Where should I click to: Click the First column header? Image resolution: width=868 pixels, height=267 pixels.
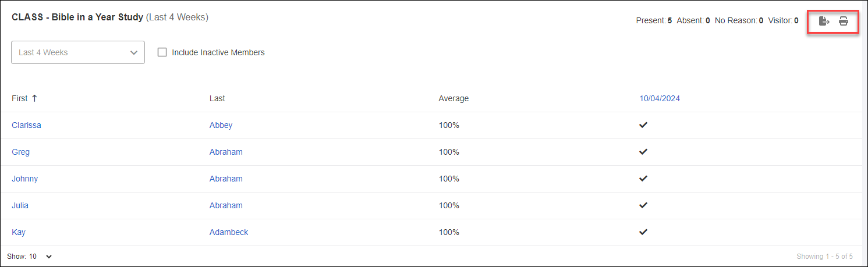click(x=19, y=98)
